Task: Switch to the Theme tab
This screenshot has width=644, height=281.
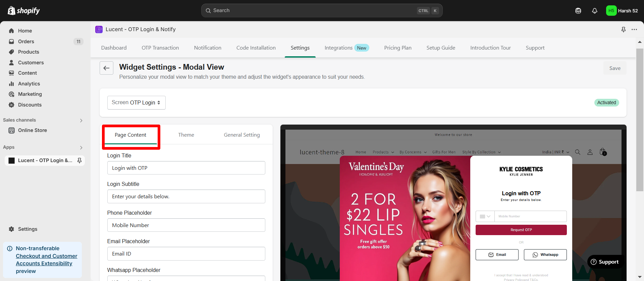Action: (186, 135)
